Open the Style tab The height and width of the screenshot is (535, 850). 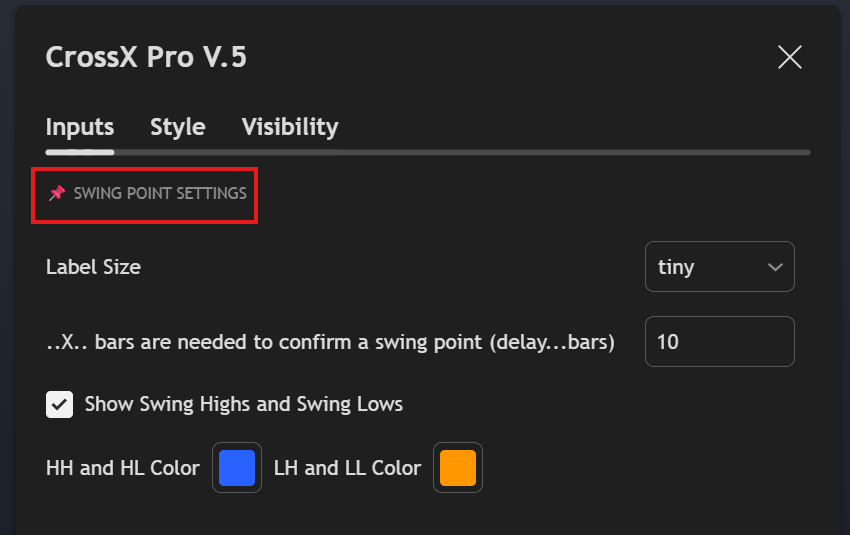(x=178, y=127)
